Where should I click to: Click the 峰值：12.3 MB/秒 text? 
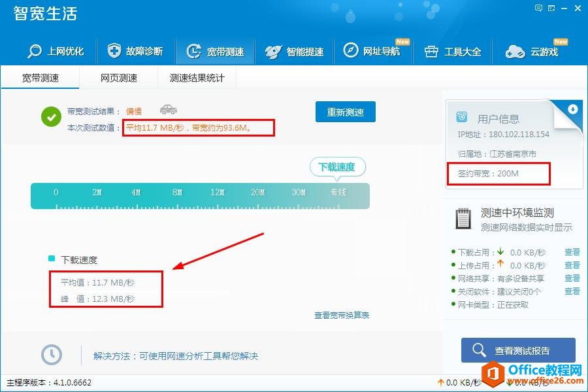point(97,299)
